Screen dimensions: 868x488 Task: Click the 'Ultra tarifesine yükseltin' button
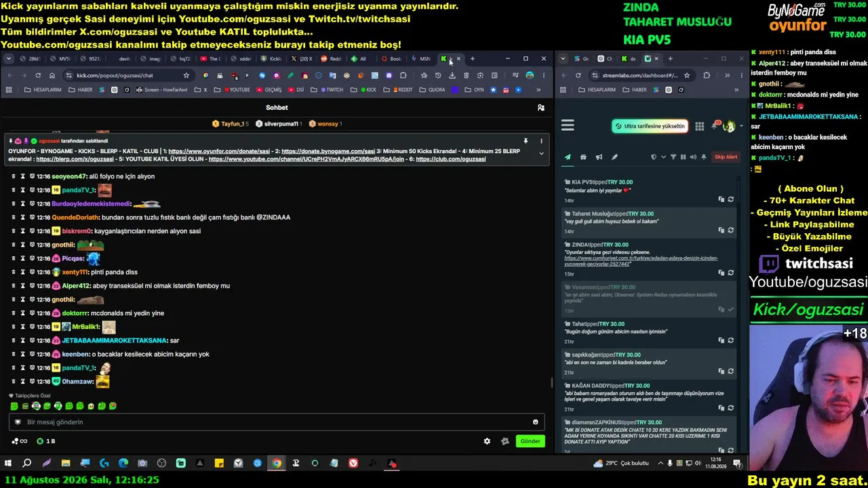[x=650, y=126]
